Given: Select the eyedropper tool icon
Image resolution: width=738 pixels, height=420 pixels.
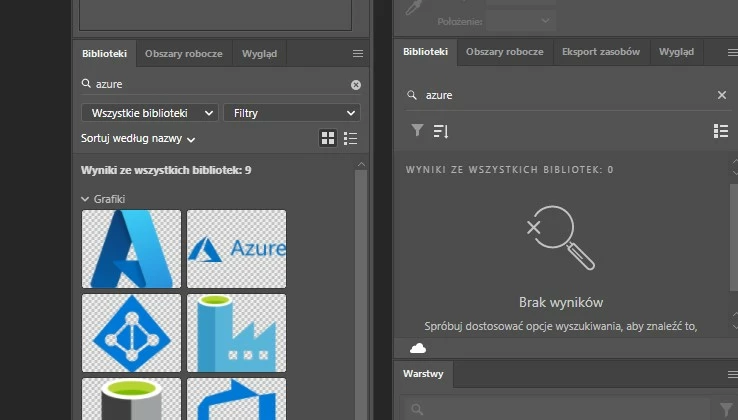Looking at the screenshot, I should pyautogui.click(x=414, y=8).
